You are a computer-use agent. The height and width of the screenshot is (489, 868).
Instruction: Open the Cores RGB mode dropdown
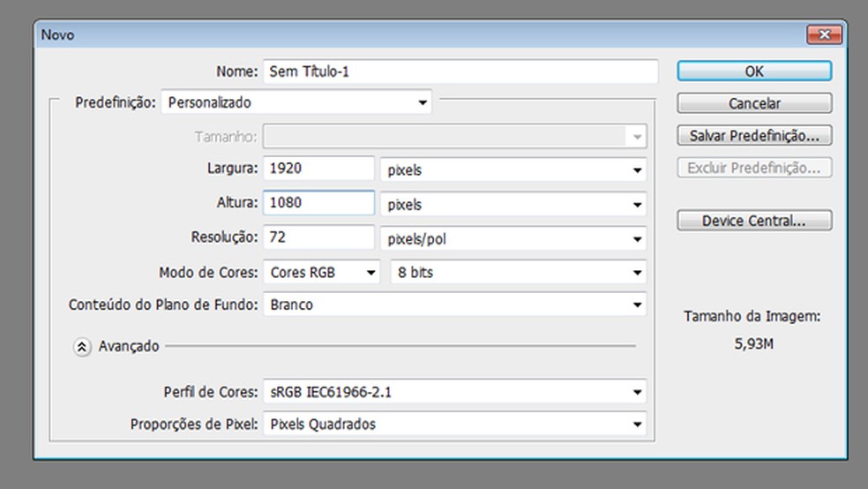click(321, 273)
